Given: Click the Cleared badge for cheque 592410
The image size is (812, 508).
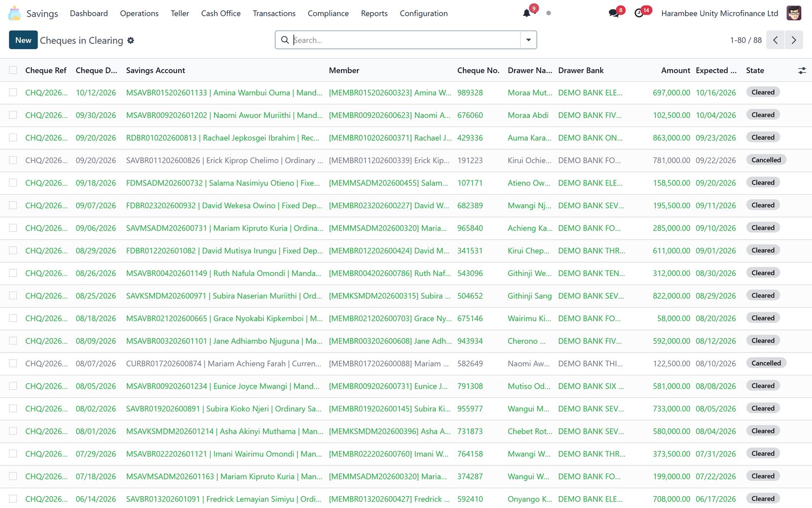Looking at the screenshot, I should 763,498.
